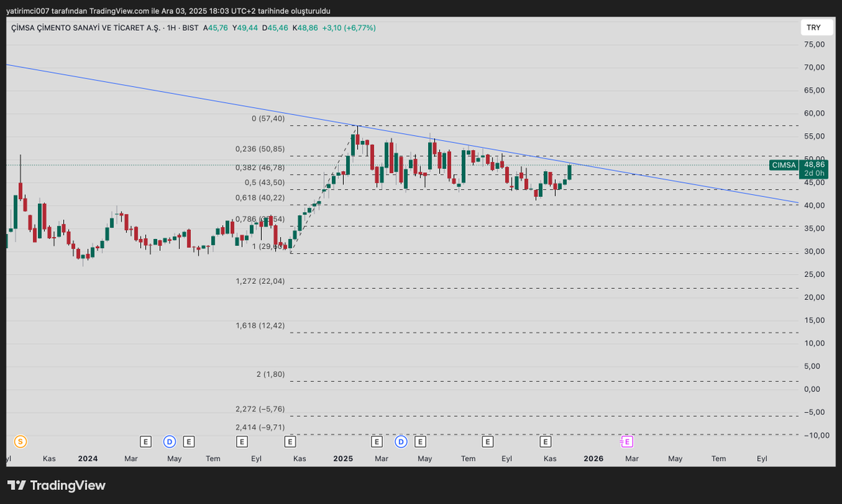Screen dimensions: 842x504
Task: Click the 2024 year label on time axis
Action: [x=88, y=458]
